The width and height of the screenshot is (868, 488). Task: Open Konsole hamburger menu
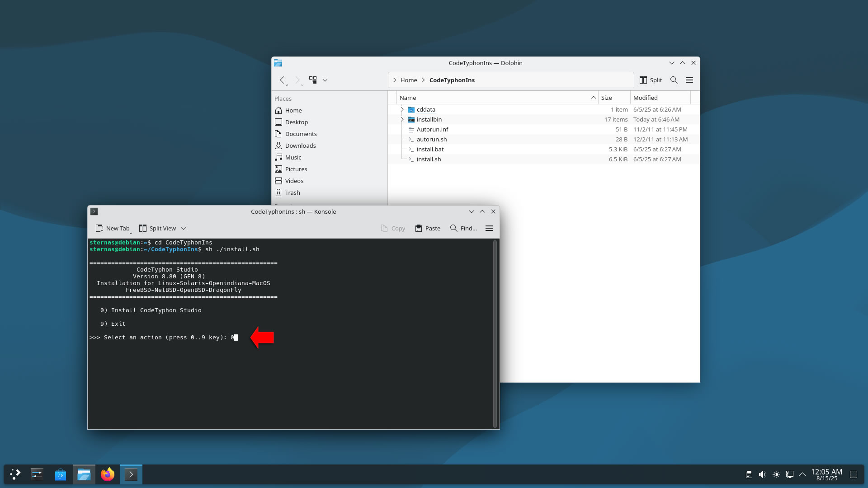[x=489, y=228]
